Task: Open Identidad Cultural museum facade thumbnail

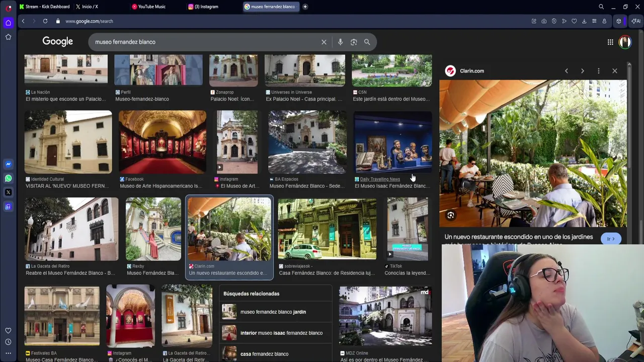Action: [x=68, y=142]
